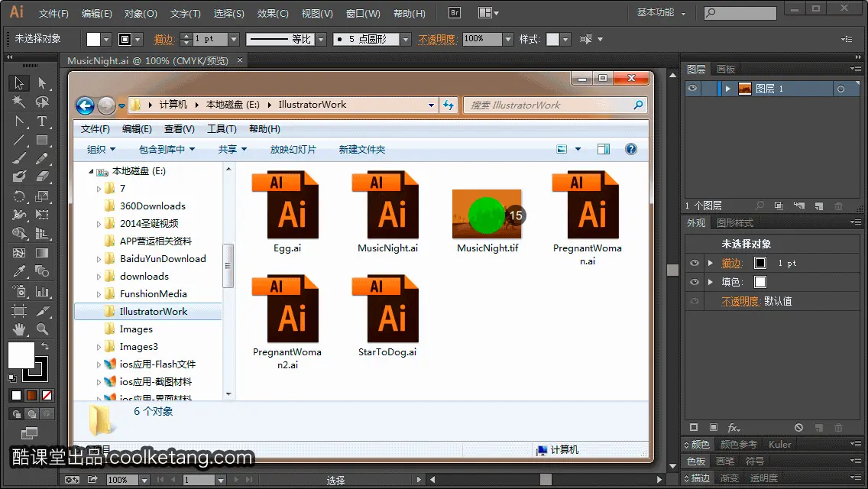
Task: Switch to 图形样式 panel tab
Action: [735, 222]
